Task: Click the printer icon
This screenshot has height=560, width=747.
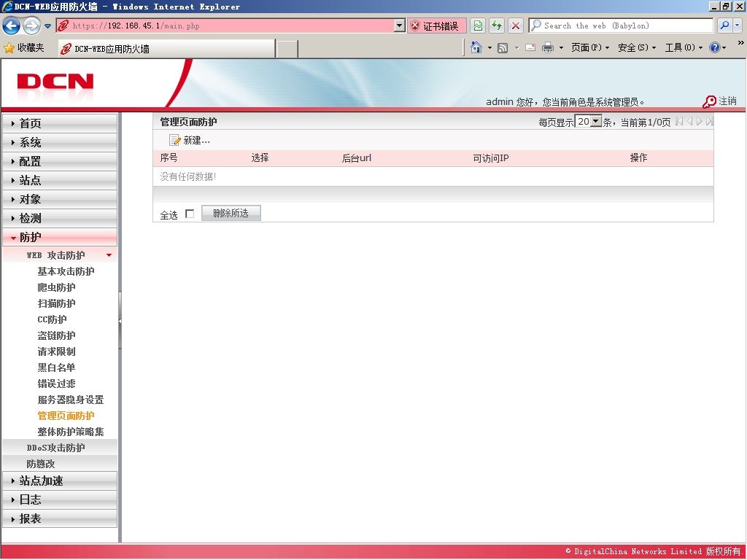Action: point(548,47)
